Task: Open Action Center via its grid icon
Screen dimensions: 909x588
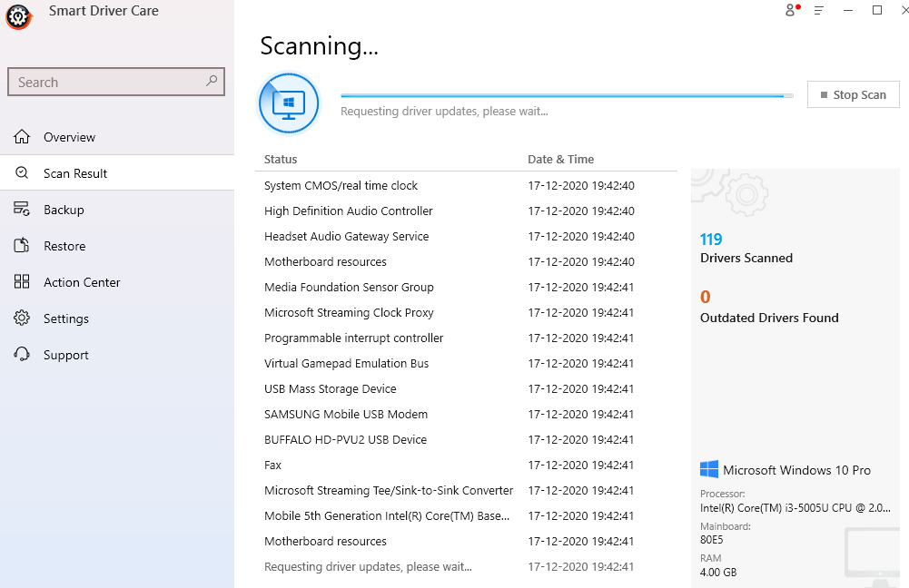Action: click(x=22, y=281)
